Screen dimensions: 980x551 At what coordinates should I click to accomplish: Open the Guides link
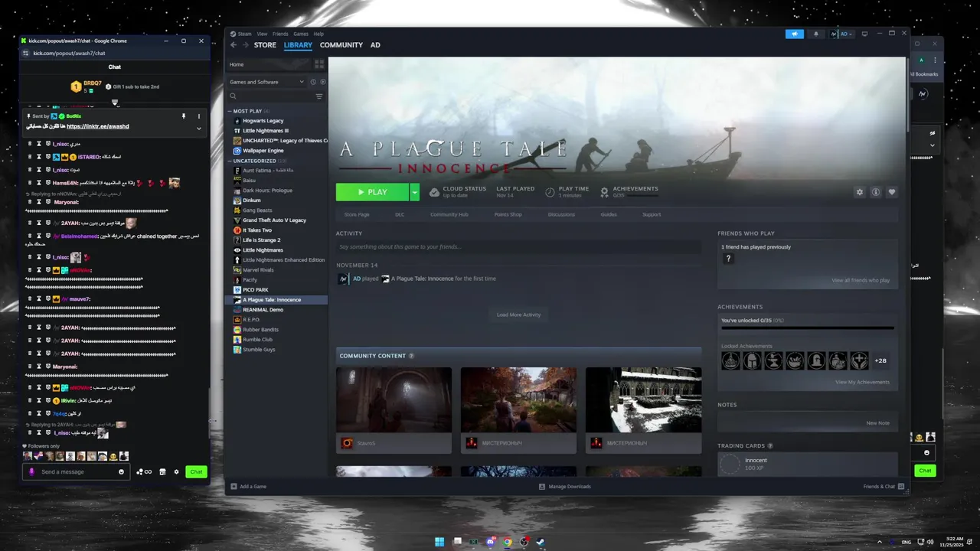tap(609, 214)
